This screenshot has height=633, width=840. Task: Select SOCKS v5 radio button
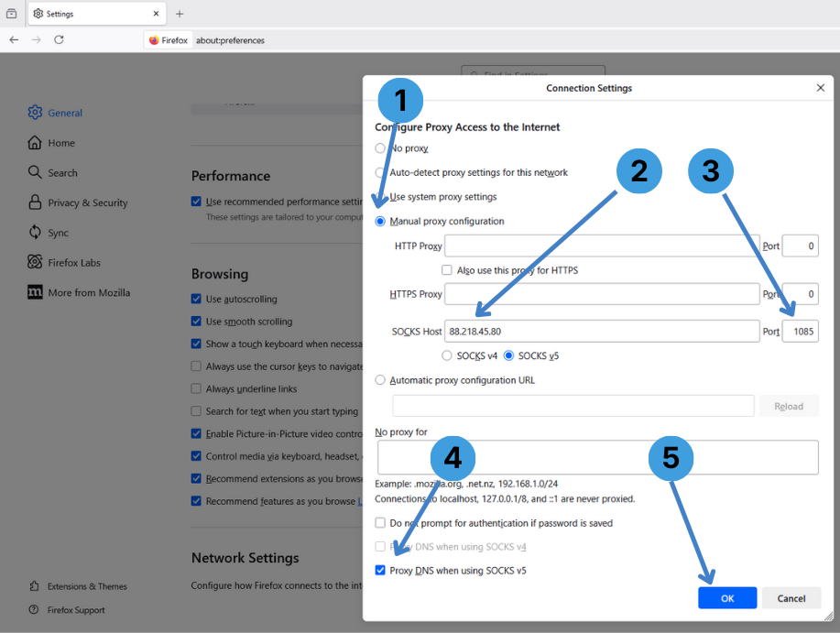(x=508, y=355)
